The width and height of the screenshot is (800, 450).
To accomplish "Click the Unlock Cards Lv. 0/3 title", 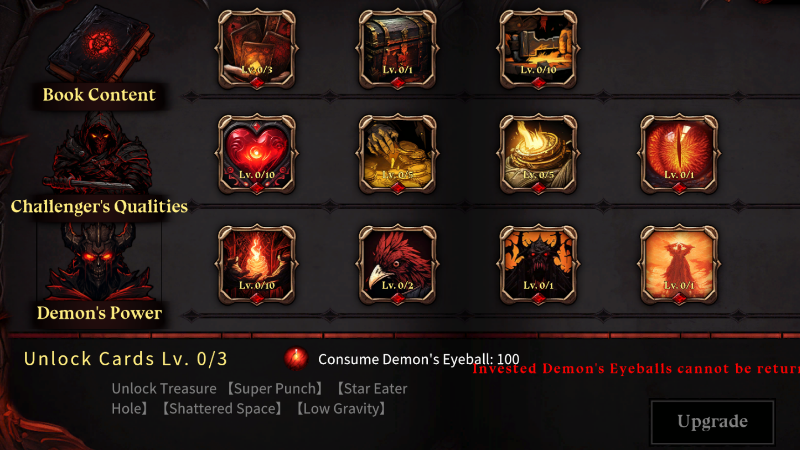I will tap(126, 359).
